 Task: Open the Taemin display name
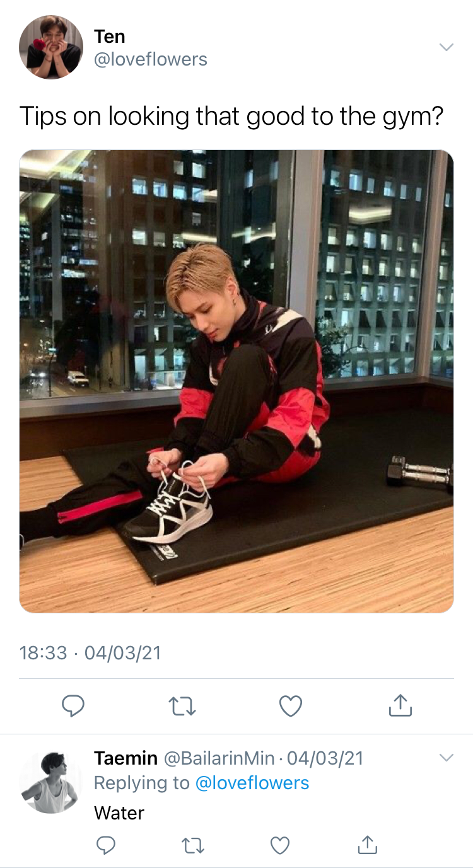click(126, 758)
